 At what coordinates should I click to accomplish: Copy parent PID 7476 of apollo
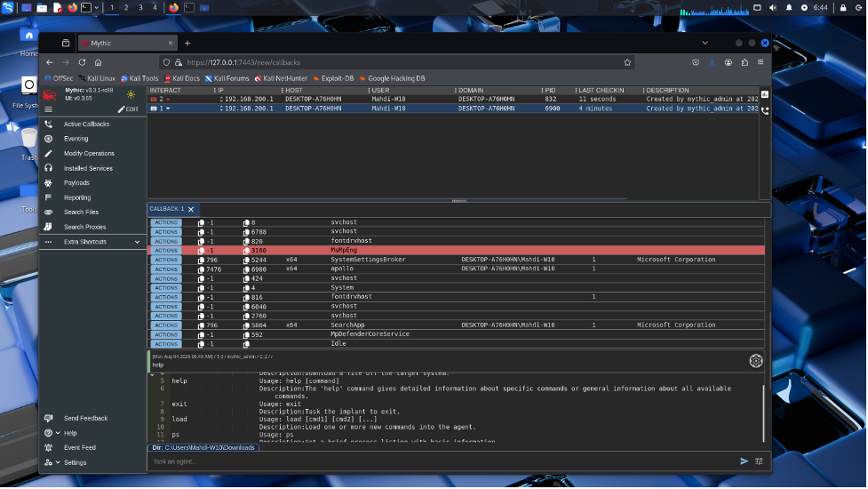click(x=201, y=269)
